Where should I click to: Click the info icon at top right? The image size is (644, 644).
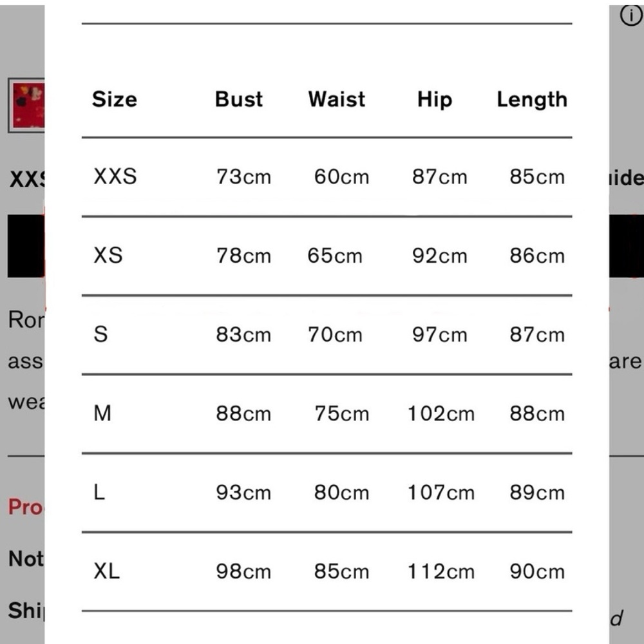click(x=631, y=16)
